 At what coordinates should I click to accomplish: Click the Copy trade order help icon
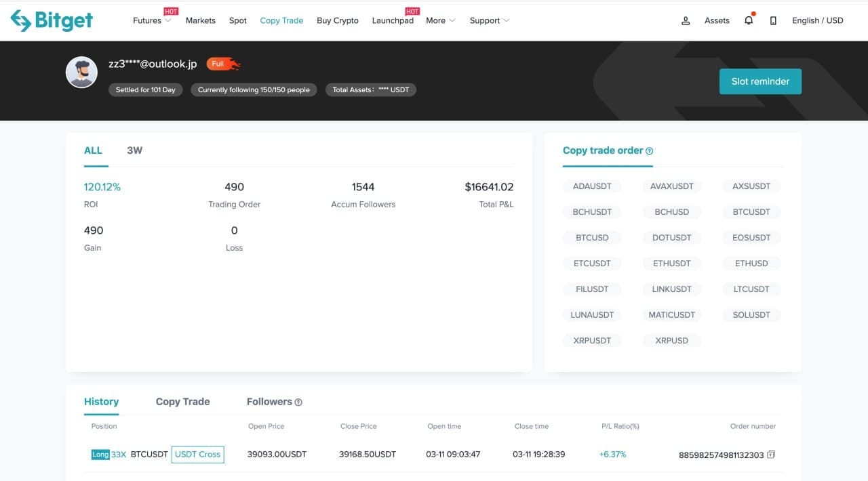pyautogui.click(x=650, y=151)
